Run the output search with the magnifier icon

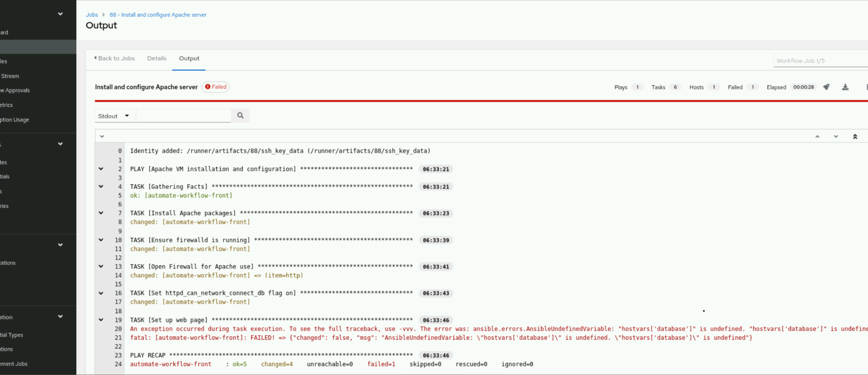click(x=240, y=116)
